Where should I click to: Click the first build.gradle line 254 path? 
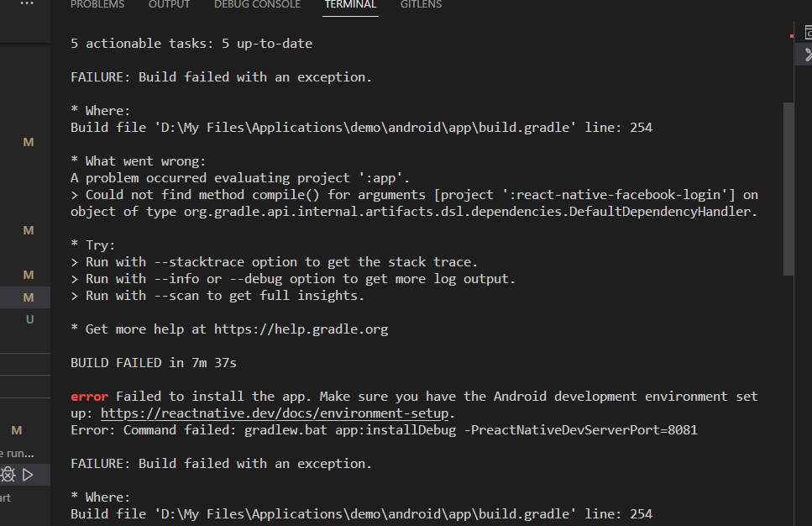361,128
